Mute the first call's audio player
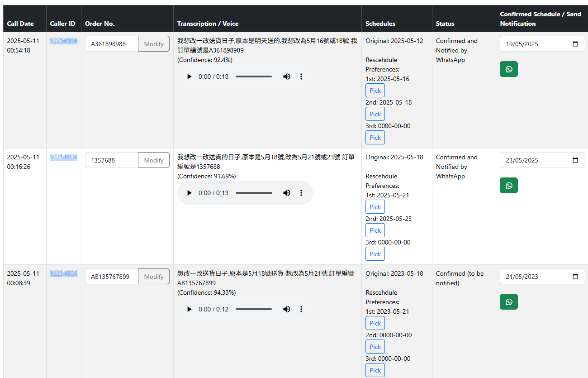The width and height of the screenshot is (588, 378). [x=287, y=77]
